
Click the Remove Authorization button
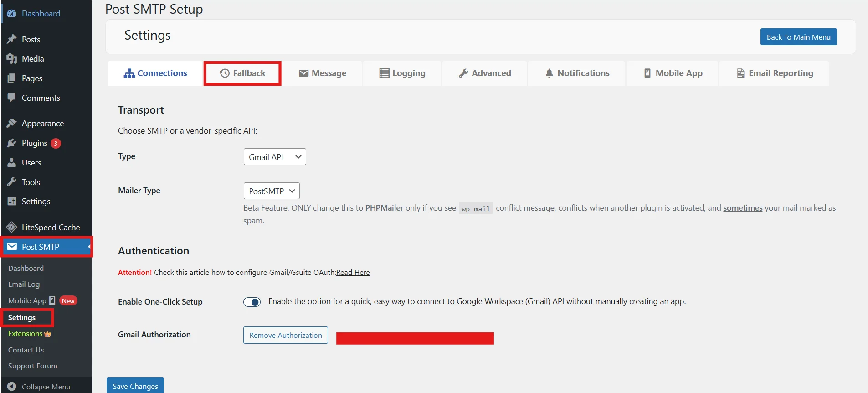(x=286, y=335)
